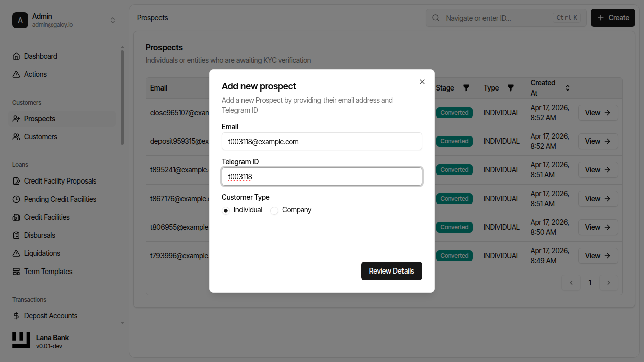The height and width of the screenshot is (362, 644).
Task: Click the clock icon for Pending Credit Facilities
Action: click(17, 199)
